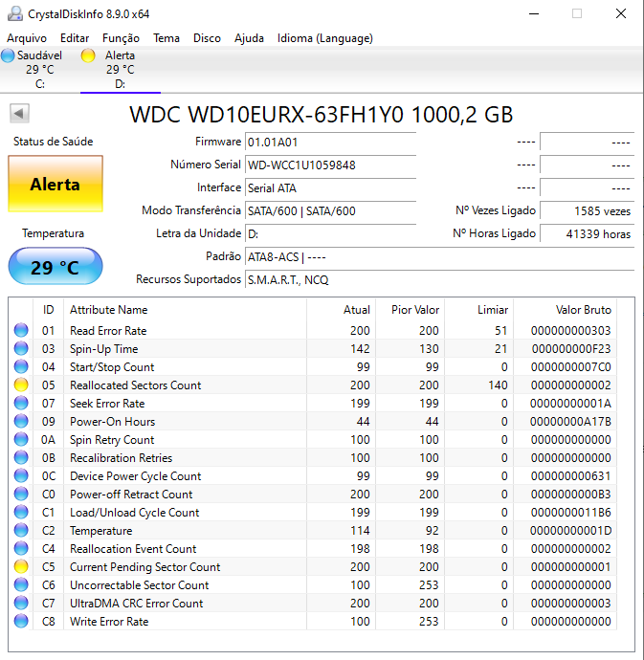Viewport: 644px width, 660px height.
Task: Click blue status icon for Temperature attribute
Action: [x=21, y=530]
